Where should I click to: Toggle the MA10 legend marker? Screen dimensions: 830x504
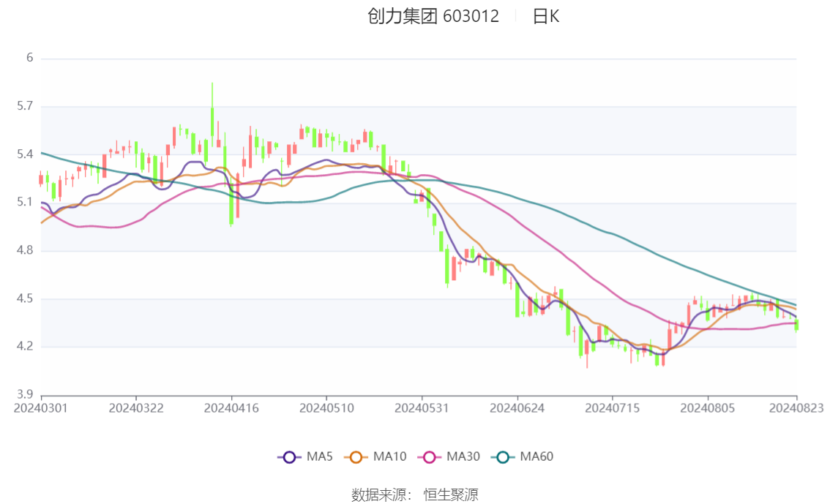coord(356,457)
